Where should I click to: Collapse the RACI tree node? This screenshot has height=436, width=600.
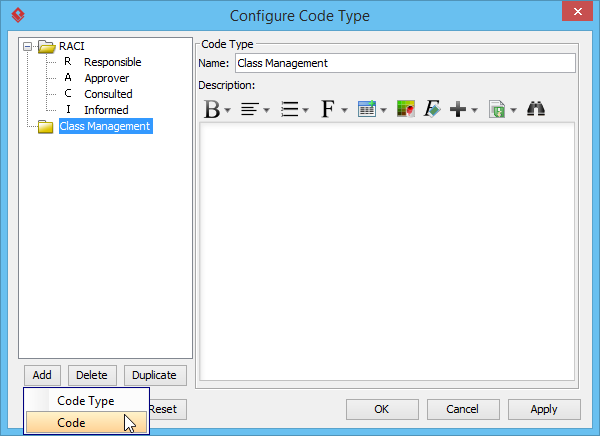28,47
